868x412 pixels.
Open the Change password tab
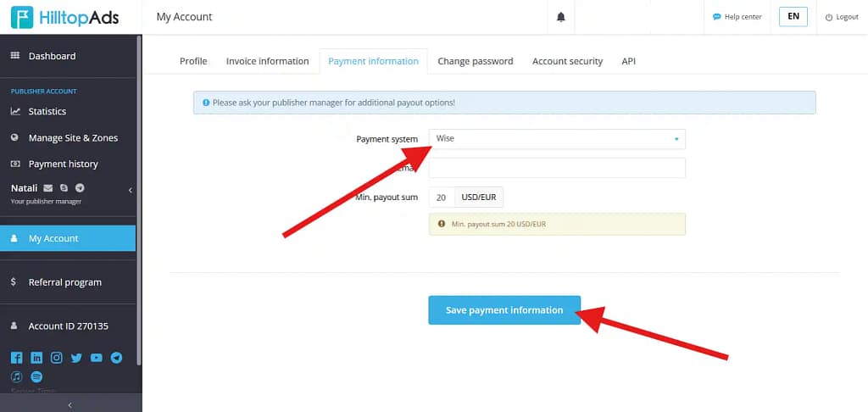pyautogui.click(x=475, y=61)
